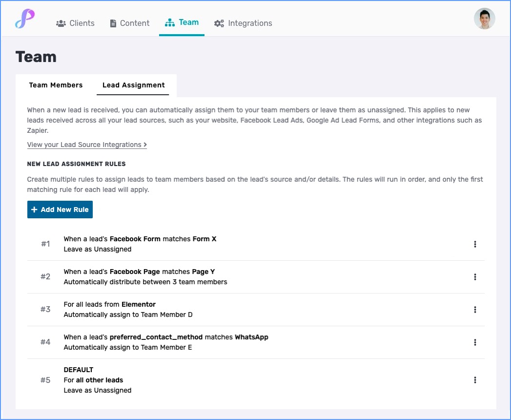Select the Lead Assignment tab
The width and height of the screenshot is (511, 420).
133,85
